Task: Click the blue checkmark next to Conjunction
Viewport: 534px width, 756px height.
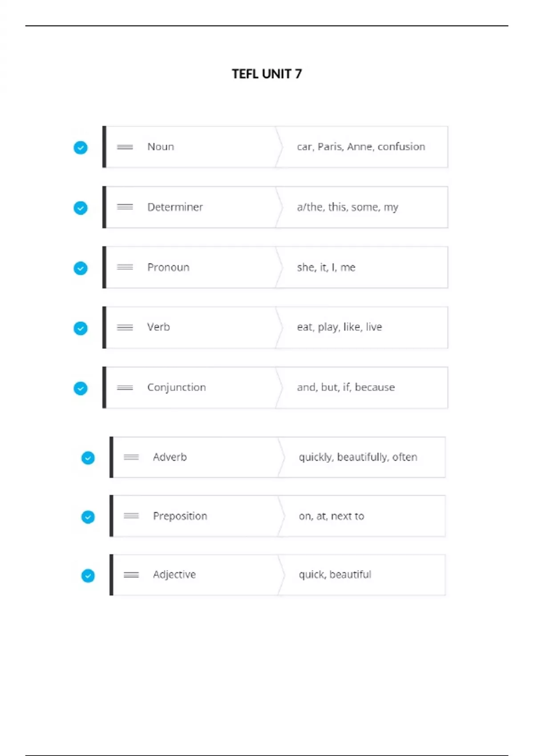Action: (81, 388)
